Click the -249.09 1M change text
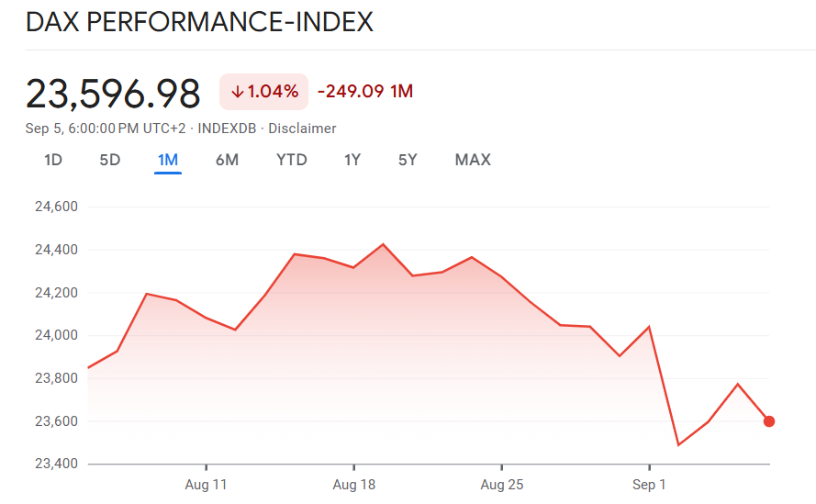The width and height of the screenshot is (816, 504). coord(365,92)
